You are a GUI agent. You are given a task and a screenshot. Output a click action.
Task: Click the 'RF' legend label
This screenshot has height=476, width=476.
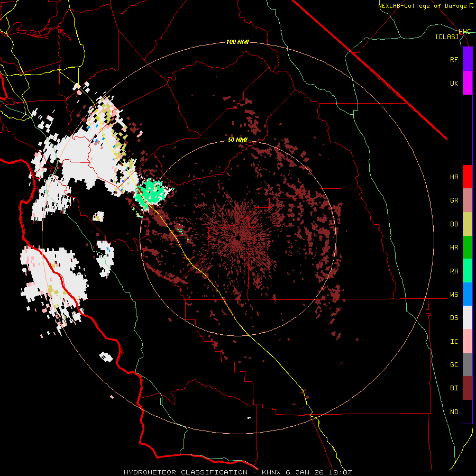coord(454,59)
